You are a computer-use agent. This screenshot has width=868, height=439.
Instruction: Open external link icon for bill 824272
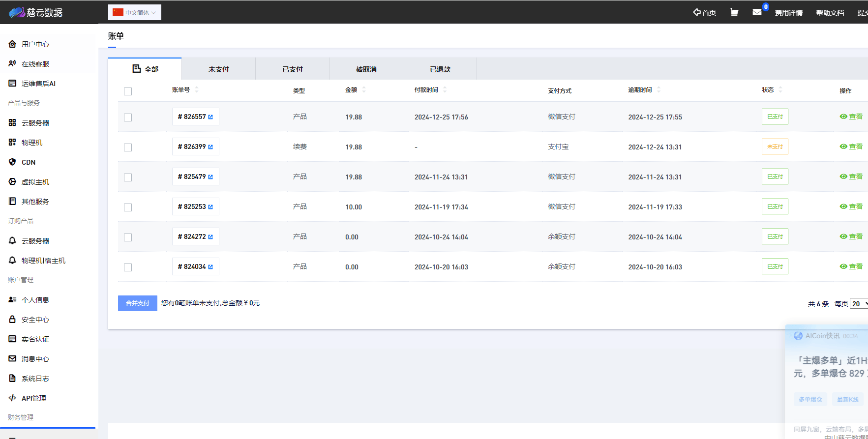pyautogui.click(x=210, y=237)
